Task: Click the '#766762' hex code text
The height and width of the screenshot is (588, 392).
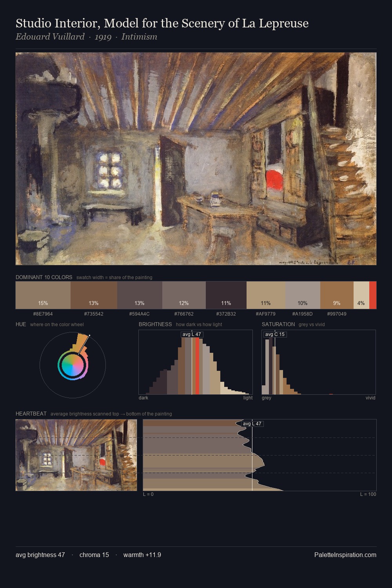Action: (x=184, y=314)
